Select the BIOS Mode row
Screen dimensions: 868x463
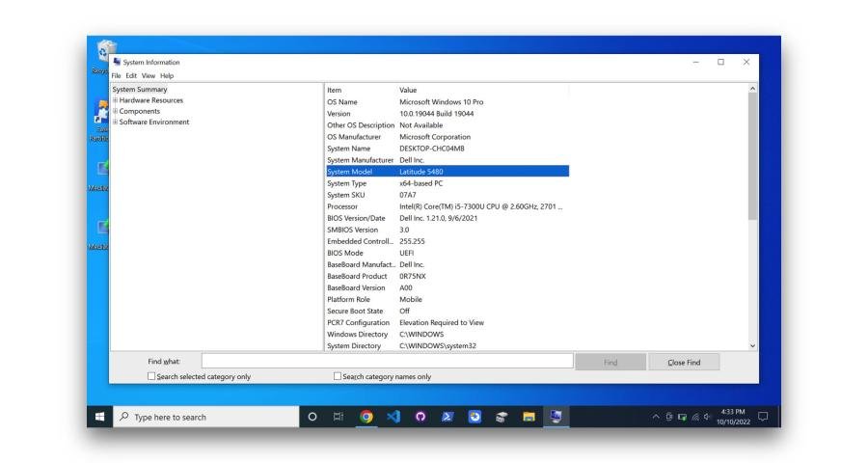(x=448, y=253)
